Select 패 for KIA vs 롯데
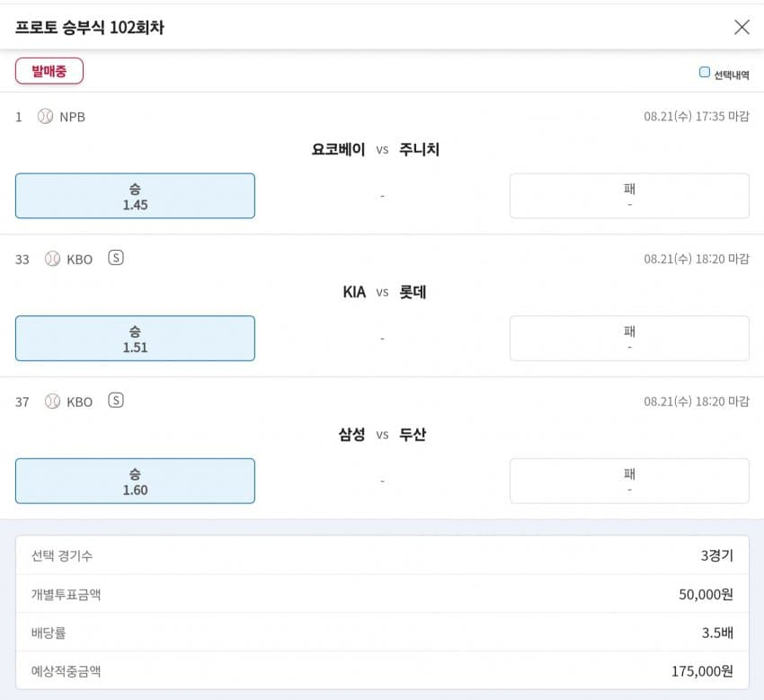This screenshot has height=700, width=764. [629, 339]
